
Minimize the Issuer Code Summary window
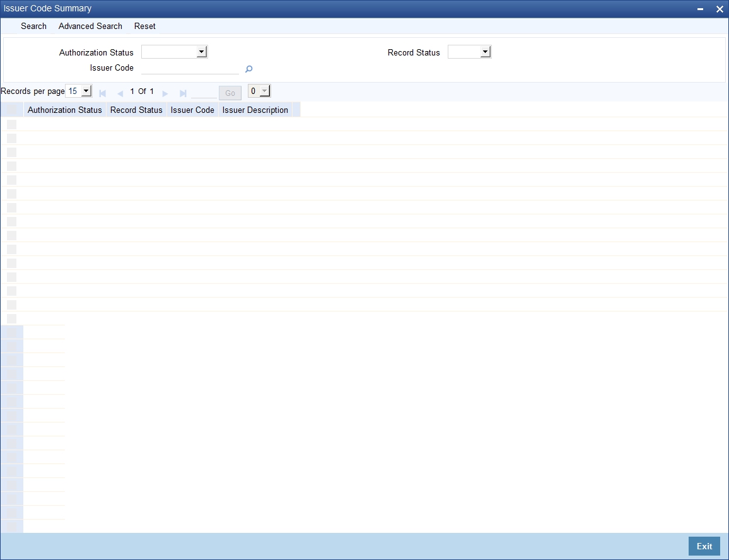click(x=700, y=9)
